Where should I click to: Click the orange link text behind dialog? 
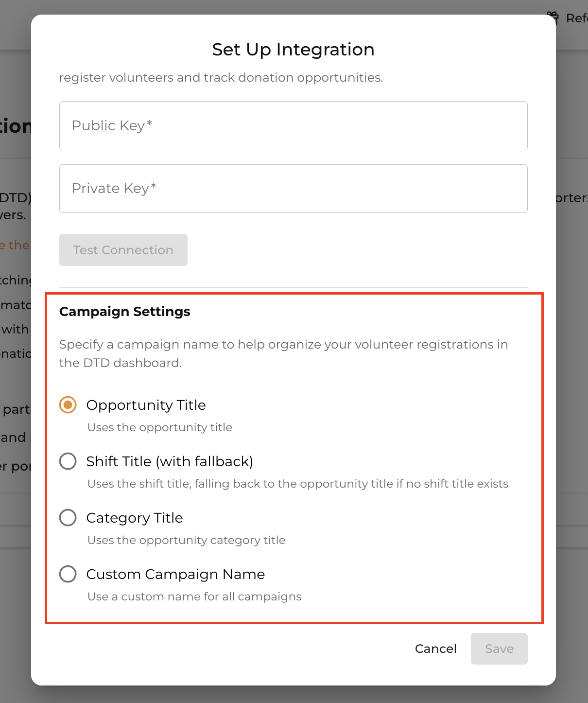tap(16, 246)
